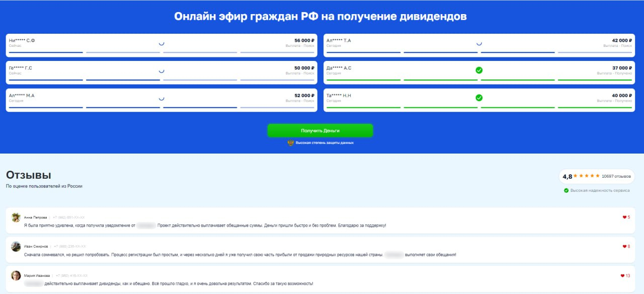Click the loading spinner in Ни***** С.Ф card
The height and width of the screenshot is (294, 644).
162,43
